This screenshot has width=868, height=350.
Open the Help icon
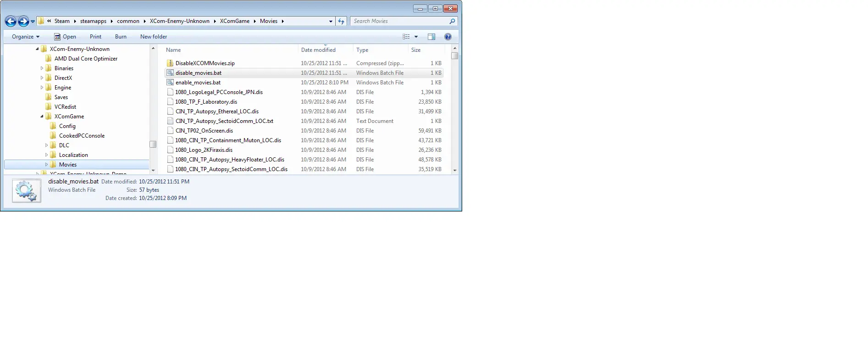pos(448,37)
